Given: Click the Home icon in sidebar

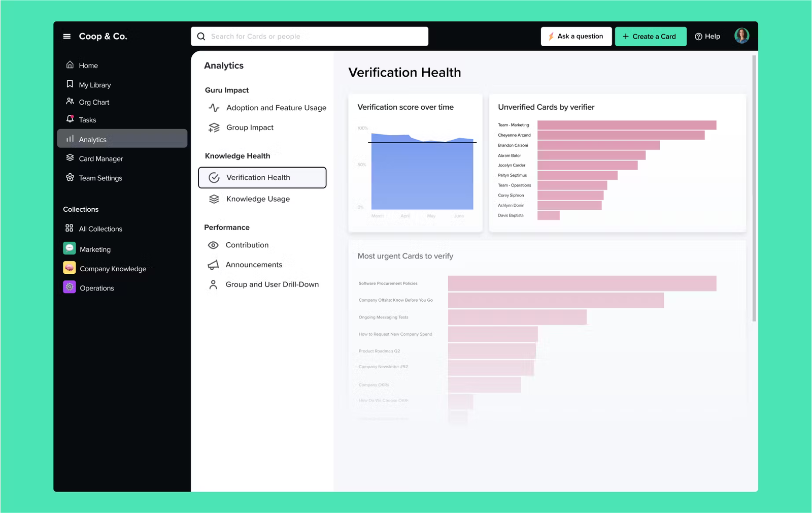Looking at the screenshot, I should point(70,65).
